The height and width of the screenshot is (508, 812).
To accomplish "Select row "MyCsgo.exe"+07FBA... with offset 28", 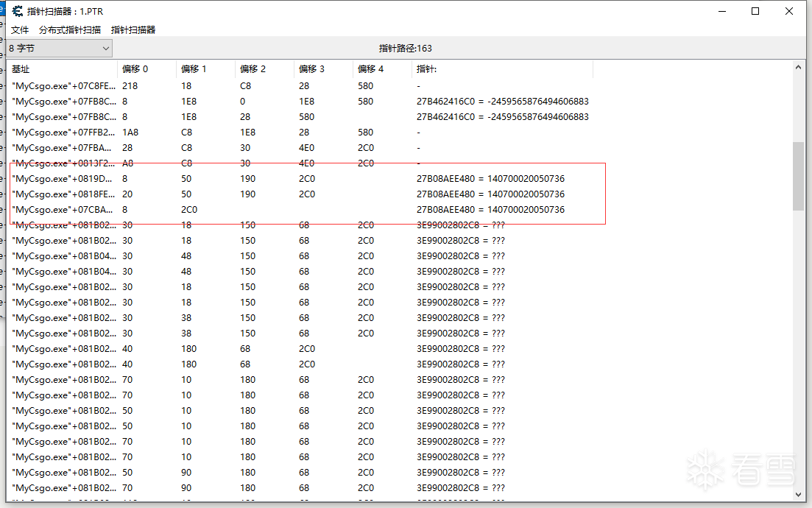I will pos(300,148).
